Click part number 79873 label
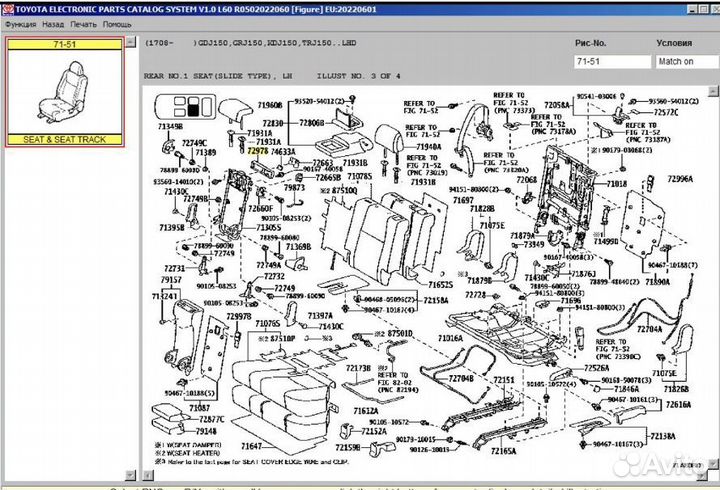Viewport: 720px width, 490px height. (293, 187)
